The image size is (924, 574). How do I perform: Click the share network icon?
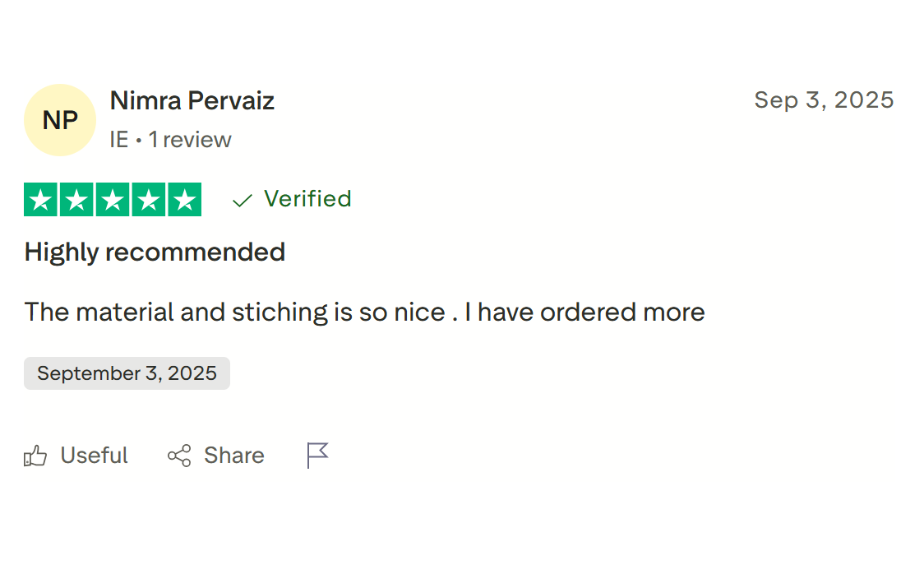[x=179, y=456]
